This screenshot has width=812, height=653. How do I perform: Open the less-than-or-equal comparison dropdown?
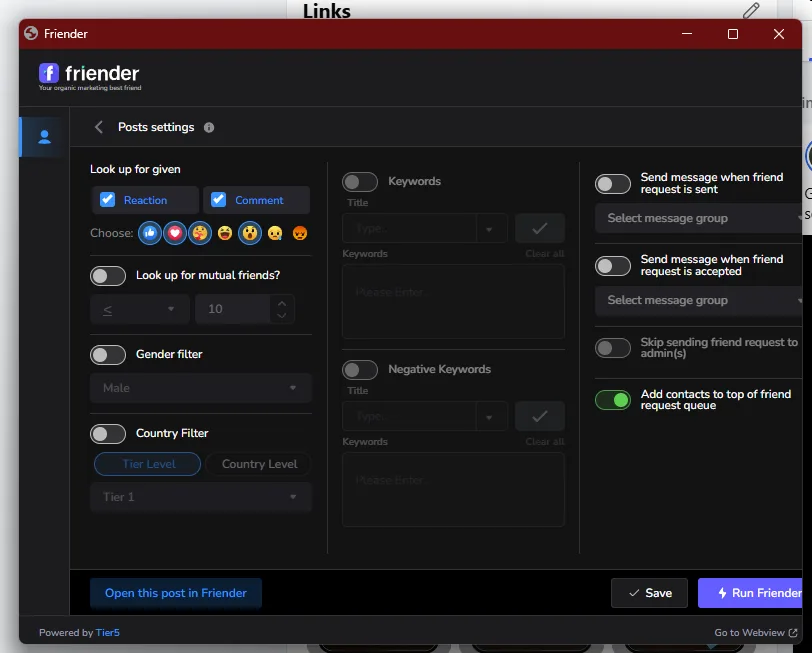click(140, 309)
